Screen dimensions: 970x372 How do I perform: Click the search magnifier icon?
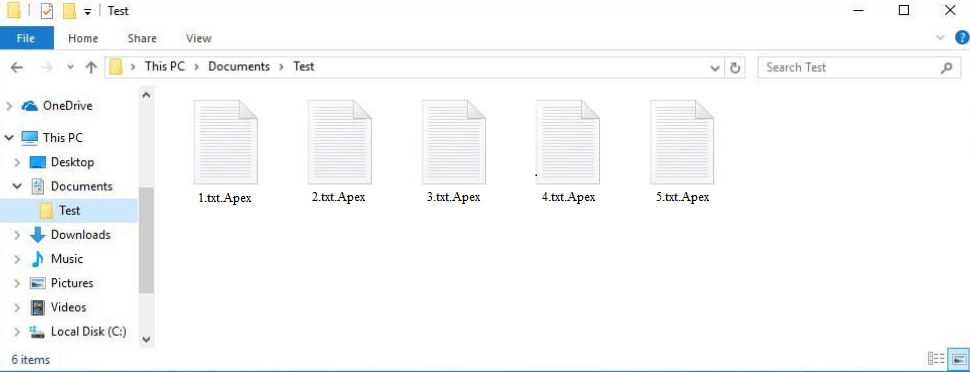coord(946,67)
